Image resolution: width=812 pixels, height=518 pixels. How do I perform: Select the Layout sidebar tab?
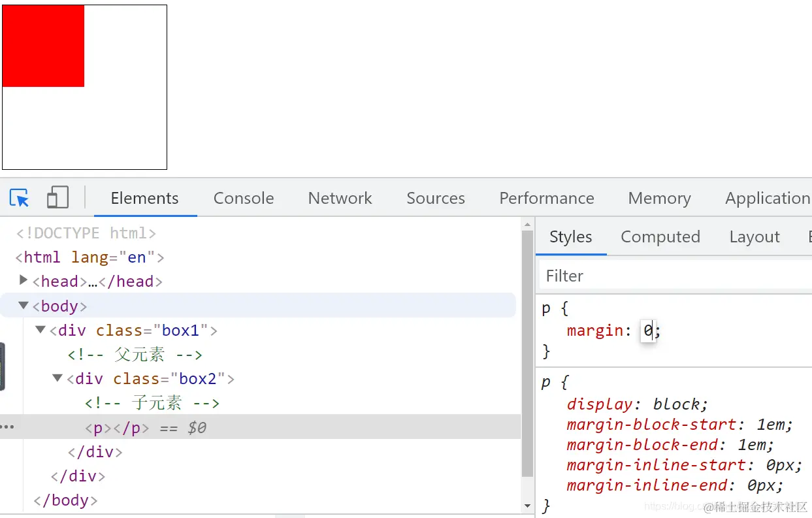[x=755, y=236]
